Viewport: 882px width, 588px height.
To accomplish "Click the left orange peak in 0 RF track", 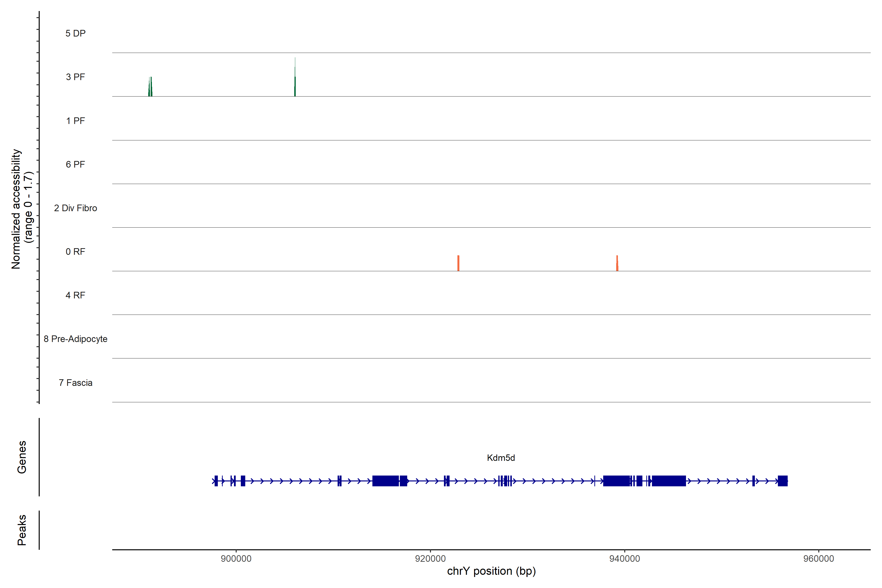I will 458,264.
